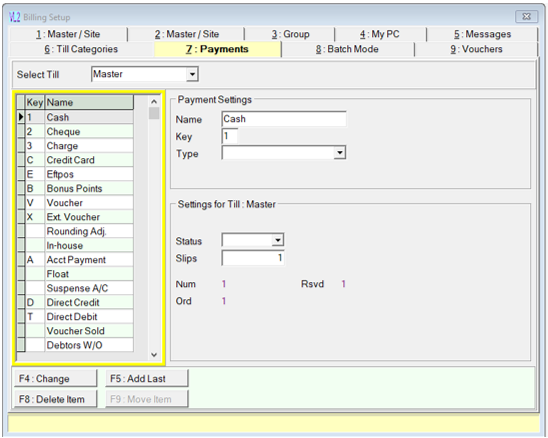This screenshot has width=548, height=438.
Task: Select the current row marker beside Cash
Action: [21, 117]
